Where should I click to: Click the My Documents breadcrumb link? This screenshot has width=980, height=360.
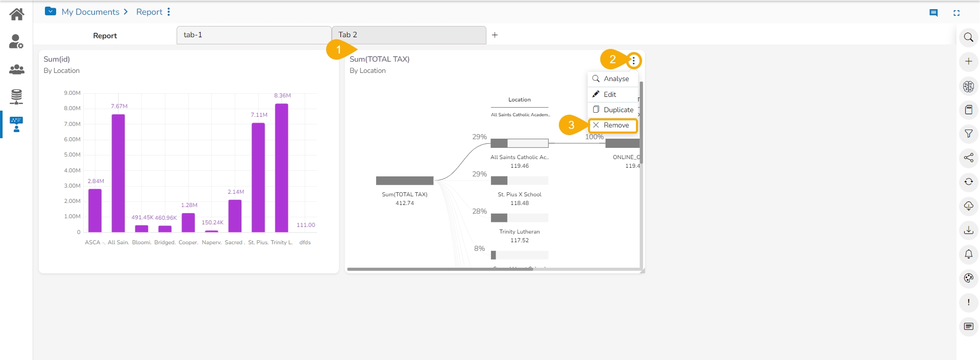tap(90, 12)
